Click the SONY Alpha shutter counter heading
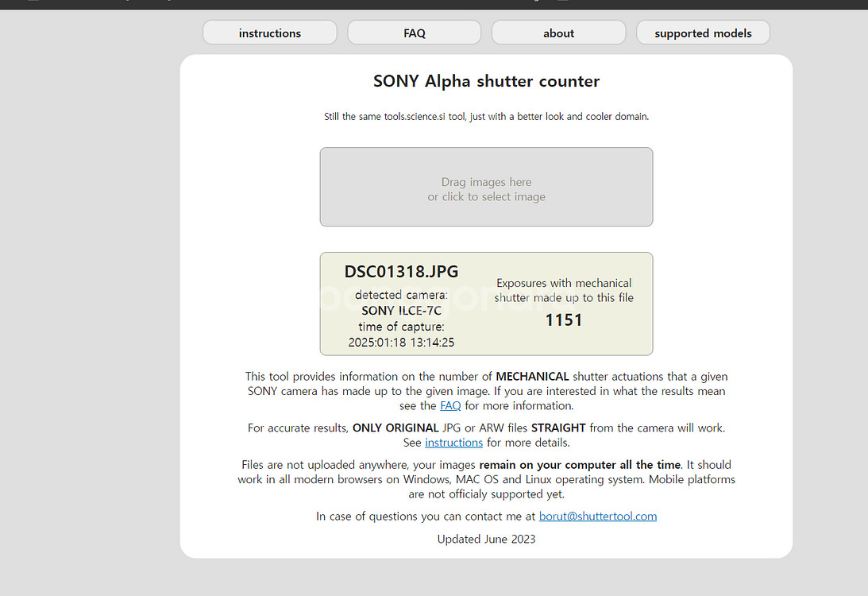The image size is (868, 596). [x=486, y=81]
